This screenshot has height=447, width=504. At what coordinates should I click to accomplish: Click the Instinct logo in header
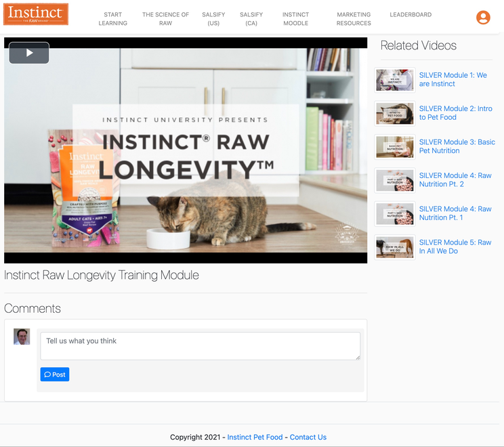35,14
